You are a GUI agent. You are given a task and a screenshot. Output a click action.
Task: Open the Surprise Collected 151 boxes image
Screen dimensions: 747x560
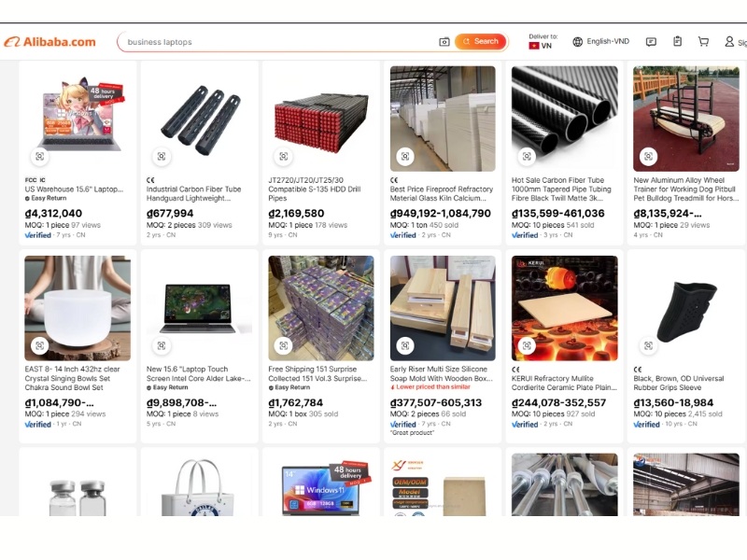321,308
